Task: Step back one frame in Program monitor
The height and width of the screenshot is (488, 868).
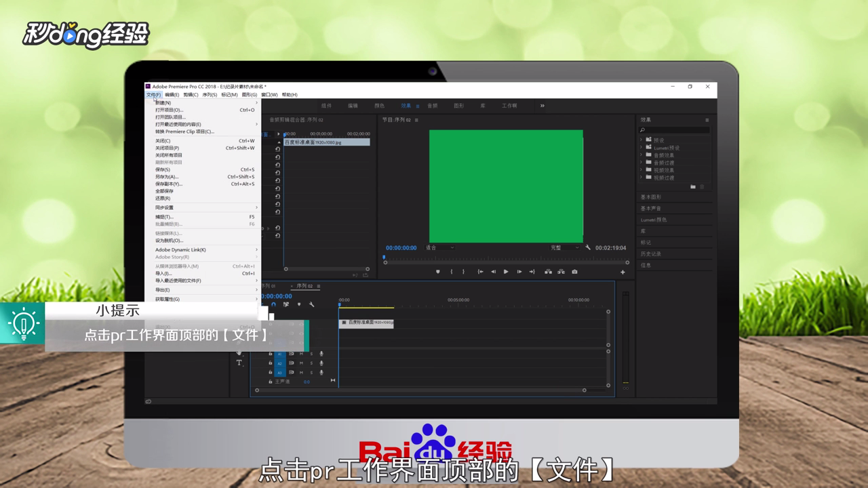Action: [x=494, y=272]
